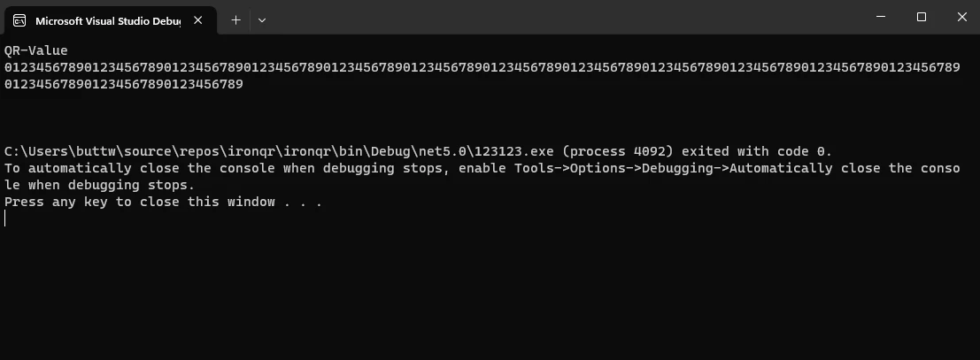The image size is (980, 360).
Task: Click the terminal icon in the tab
Action: [19, 19]
